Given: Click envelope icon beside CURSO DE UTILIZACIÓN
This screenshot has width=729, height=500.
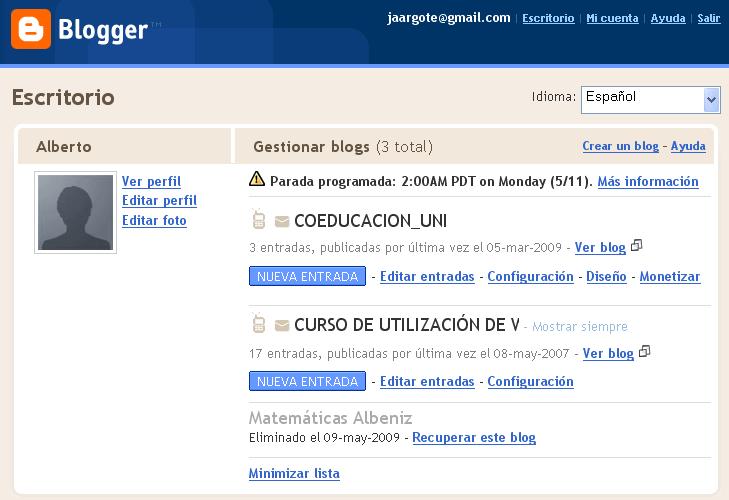Looking at the screenshot, I should click(282, 326).
